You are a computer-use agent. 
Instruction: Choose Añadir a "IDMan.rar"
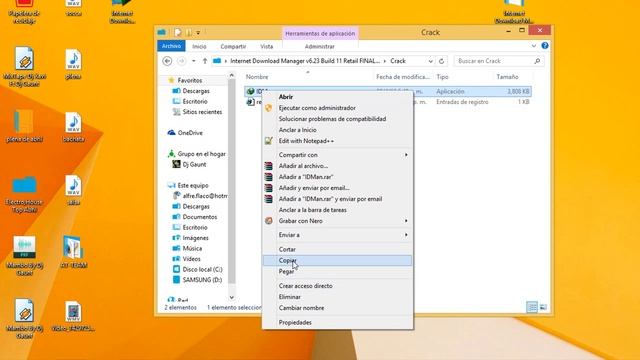337,177
